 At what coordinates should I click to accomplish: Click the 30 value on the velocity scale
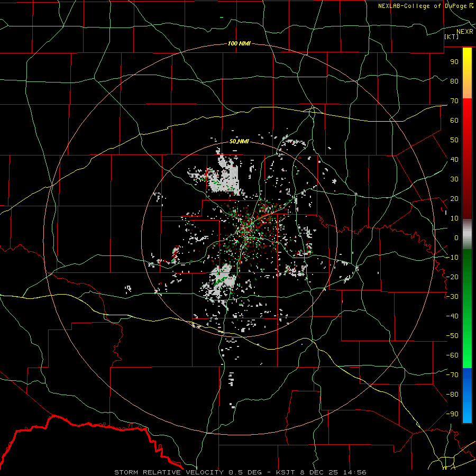[454, 179]
